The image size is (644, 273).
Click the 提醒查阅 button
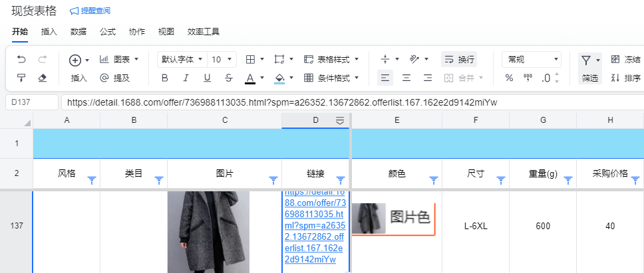[90, 11]
